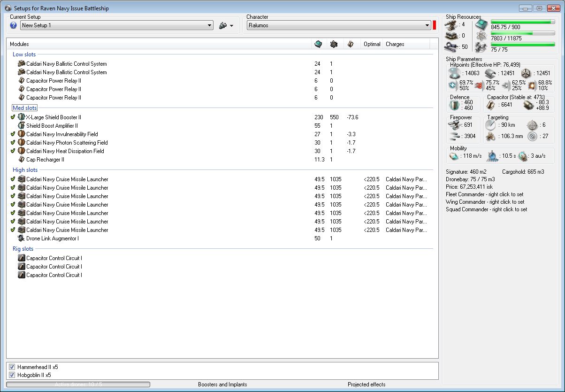The height and width of the screenshot is (392, 565).
Task: Collapse the Rig slots group
Action: point(23,249)
